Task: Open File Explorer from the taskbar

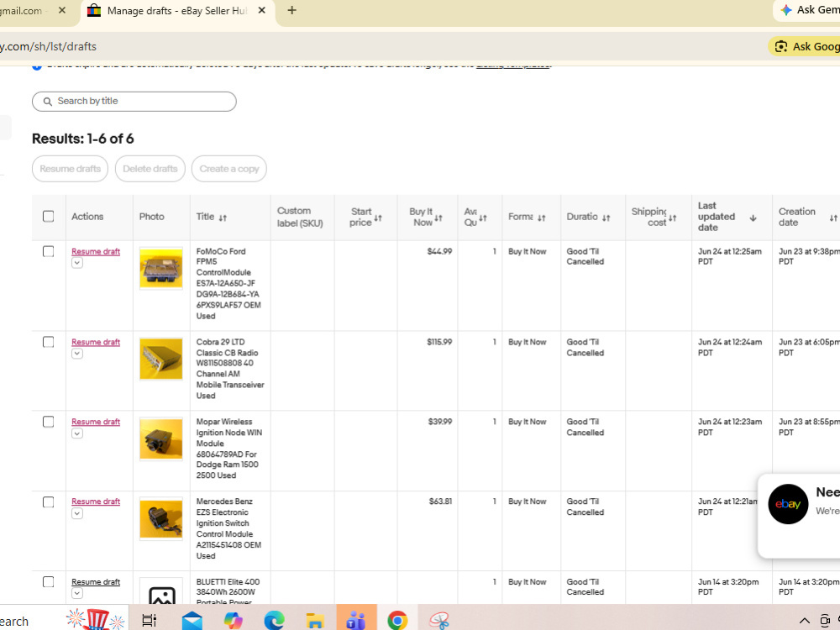Action: 315,621
